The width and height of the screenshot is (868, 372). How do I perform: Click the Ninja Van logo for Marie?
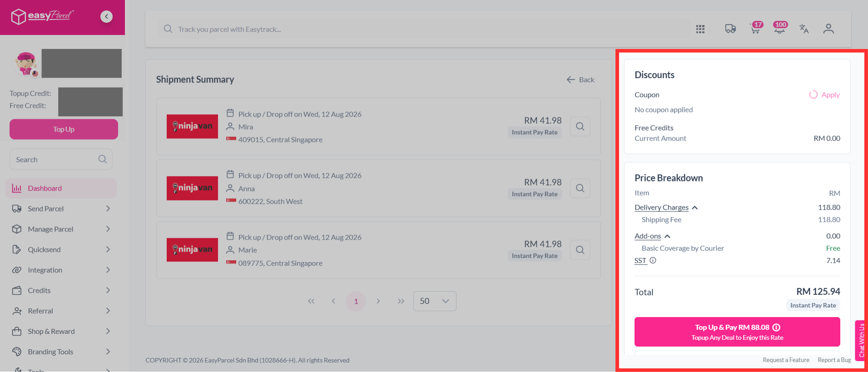click(192, 250)
